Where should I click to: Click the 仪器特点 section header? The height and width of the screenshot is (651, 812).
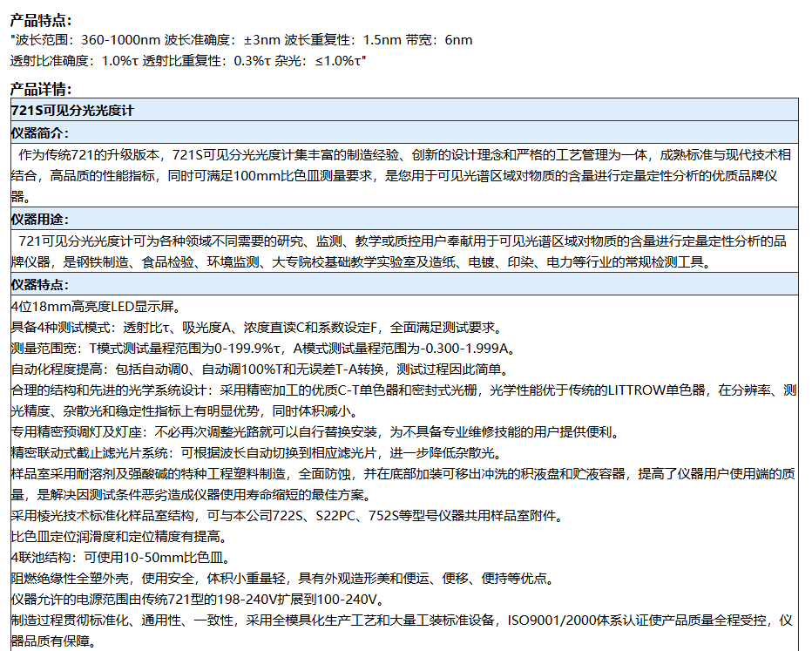click(x=39, y=285)
